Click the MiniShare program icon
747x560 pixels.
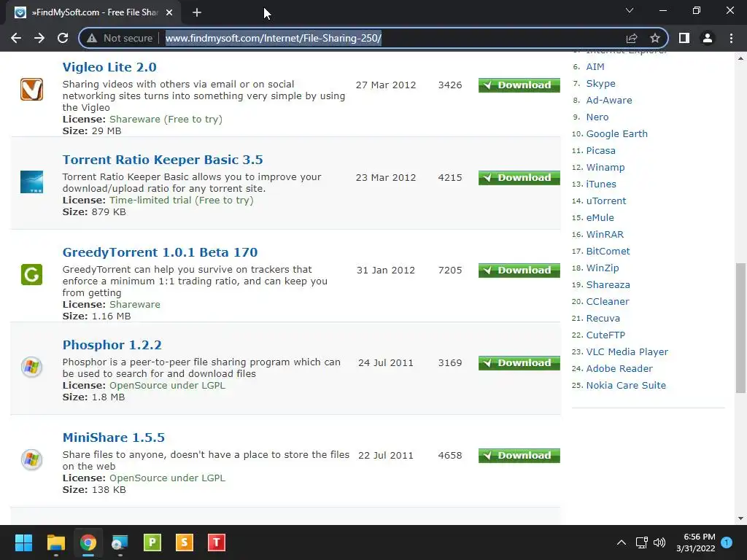[31, 459]
